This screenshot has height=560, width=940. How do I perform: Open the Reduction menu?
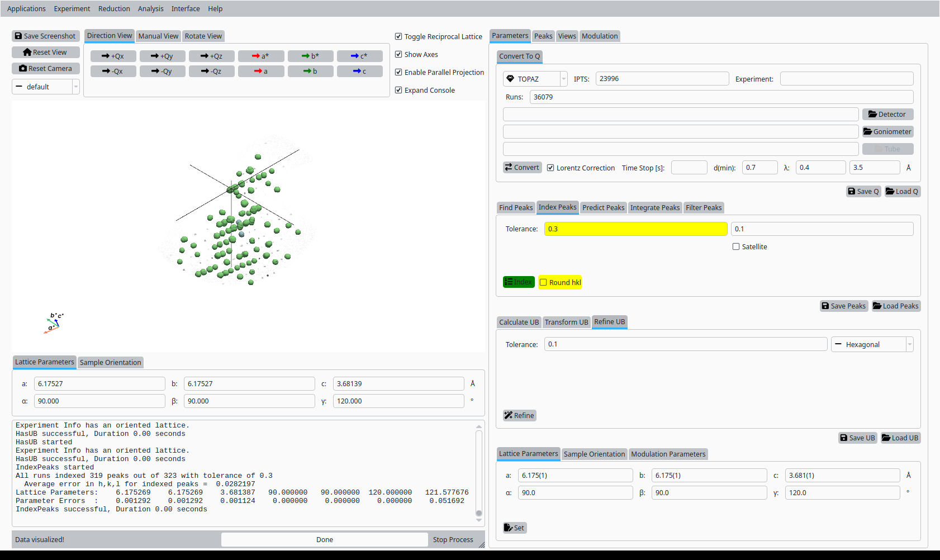point(114,9)
